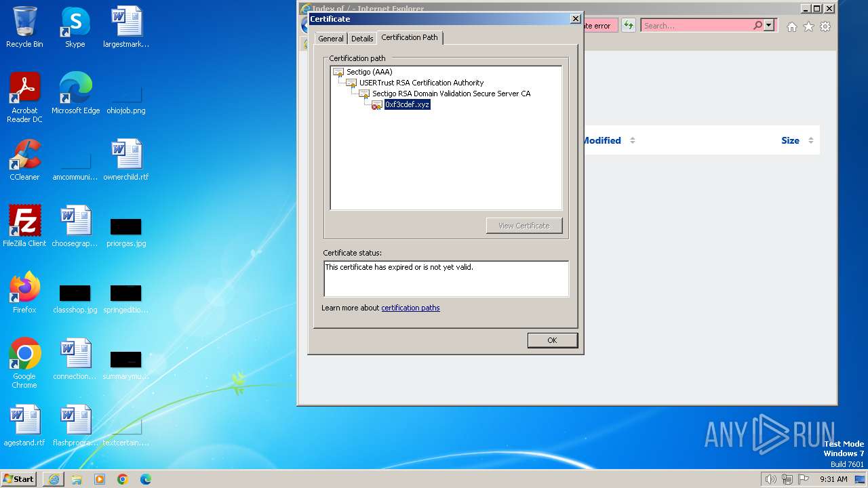Viewport: 868px width, 488px height.
Task: Click the Internet Explorer refresh button
Action: coord(629,26)
